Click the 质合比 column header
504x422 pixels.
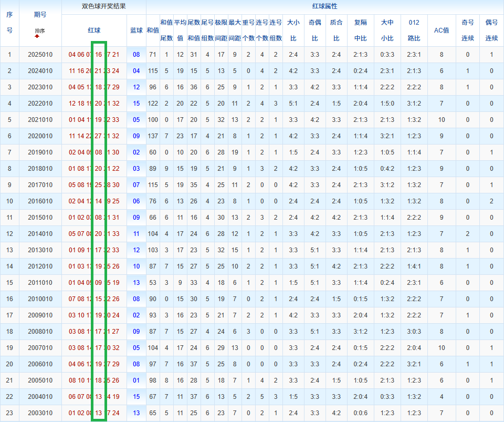[336, 30]
